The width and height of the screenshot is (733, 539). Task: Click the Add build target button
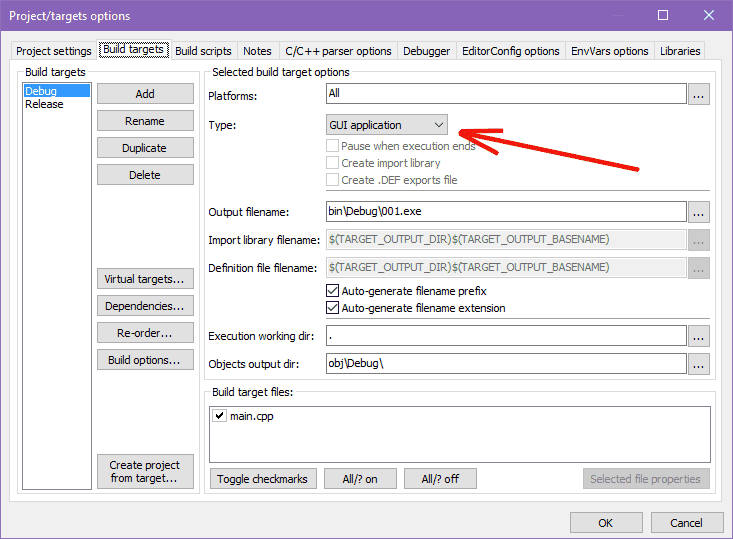pyautogui.click(x=145, y=94)
